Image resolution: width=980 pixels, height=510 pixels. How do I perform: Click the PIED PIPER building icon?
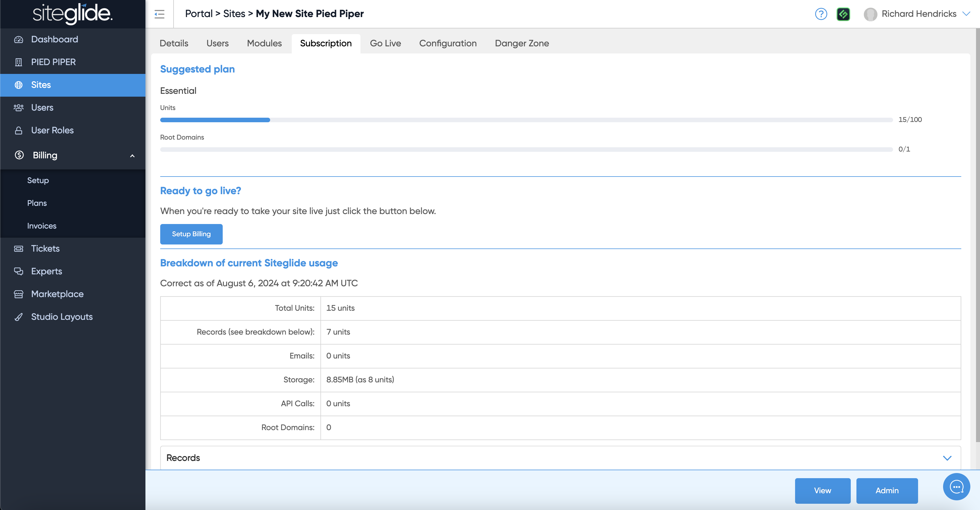click(x=18, y=62)
